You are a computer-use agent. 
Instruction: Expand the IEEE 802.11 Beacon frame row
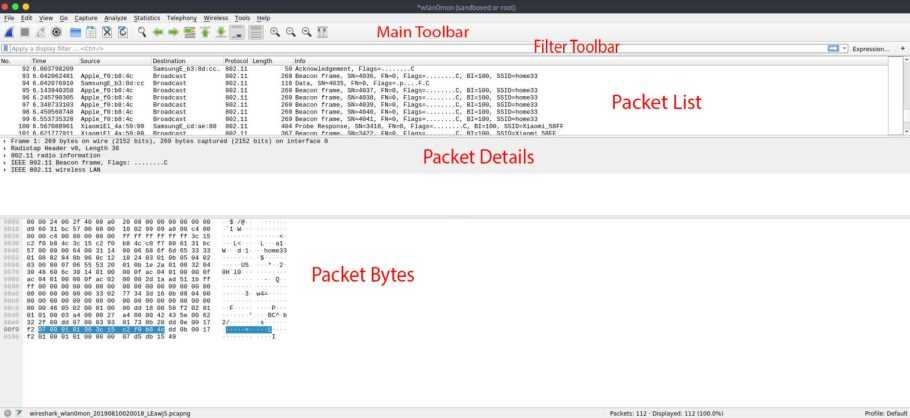[5, 163]
